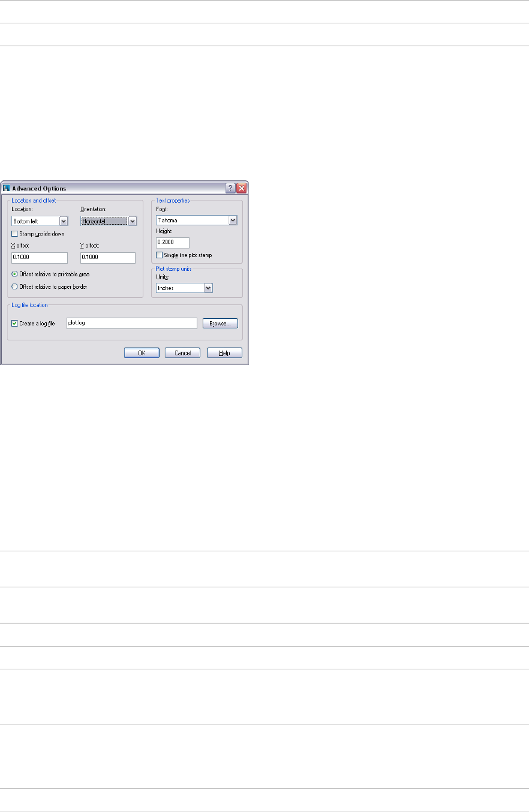Close the Advanced Options dialog

click(241, 188)
